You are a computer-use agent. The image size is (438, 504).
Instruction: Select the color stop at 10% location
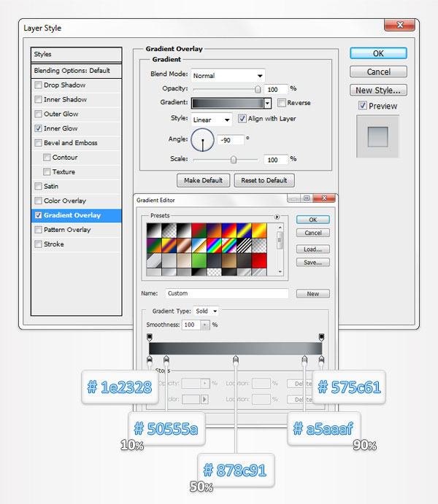click(166, 360)
